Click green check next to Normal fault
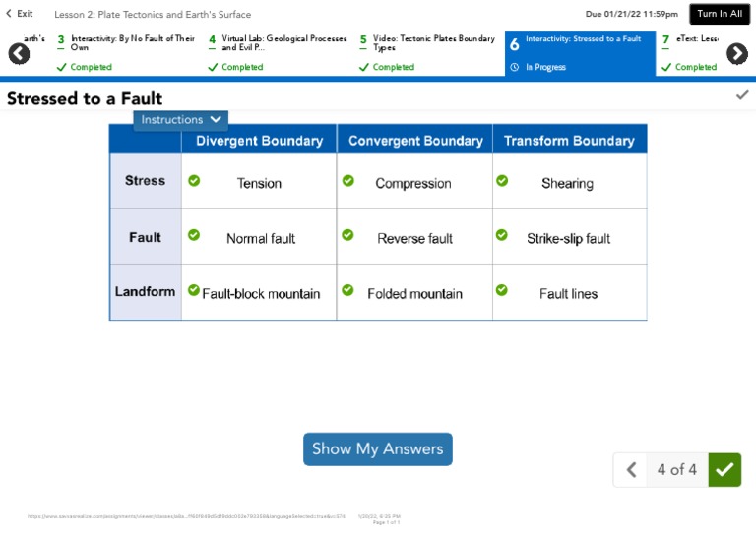The image size is (756, 536). tap(194, 235)
